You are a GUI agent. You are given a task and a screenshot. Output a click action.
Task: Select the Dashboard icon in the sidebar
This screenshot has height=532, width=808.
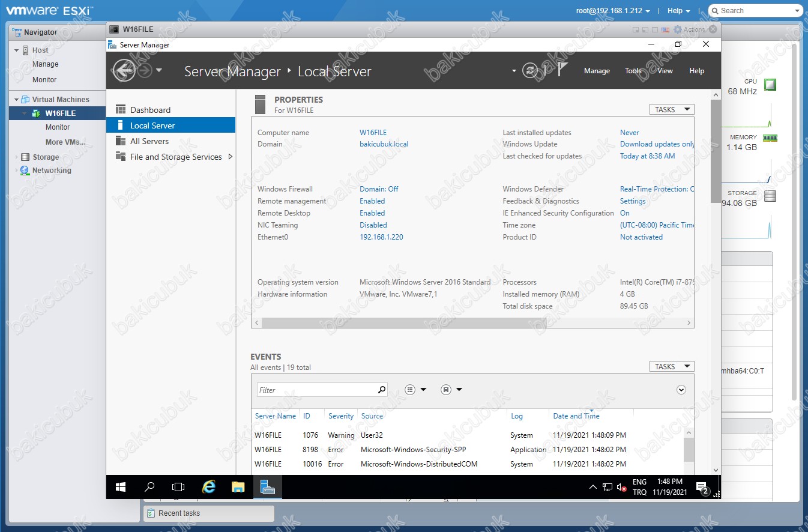click(x=121, y=110)
